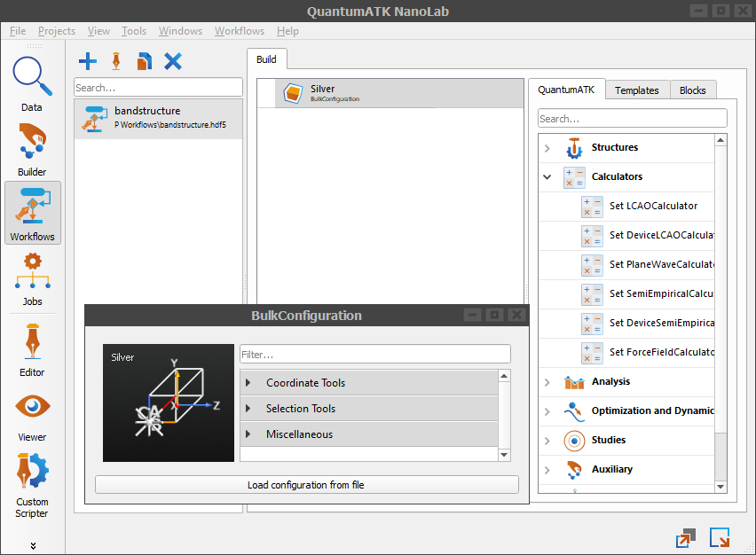Click the Auxiliary category icon

(574, 470)
